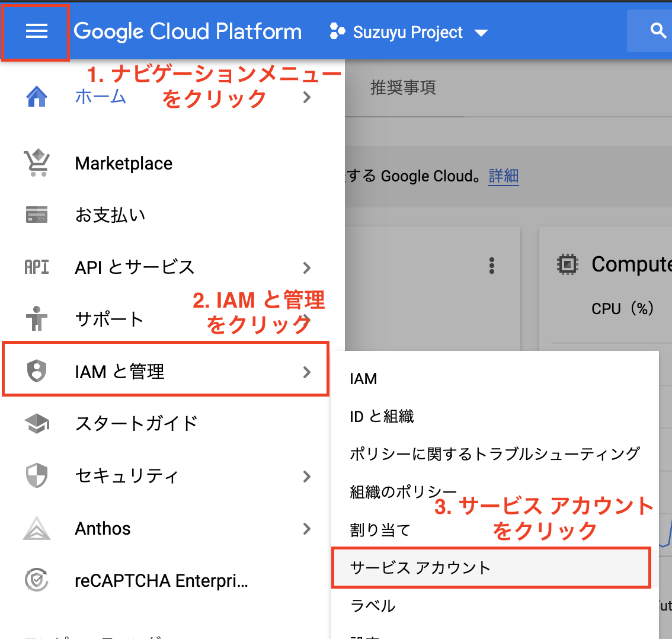This screenshot has height=639, width=672.
Task: Open API とサービス menu item
Action: (135, 267)
